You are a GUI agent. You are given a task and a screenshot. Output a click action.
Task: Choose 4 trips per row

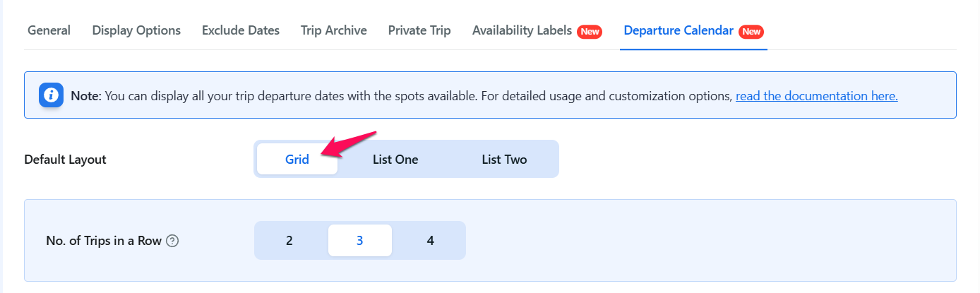[x=431, y=241]
